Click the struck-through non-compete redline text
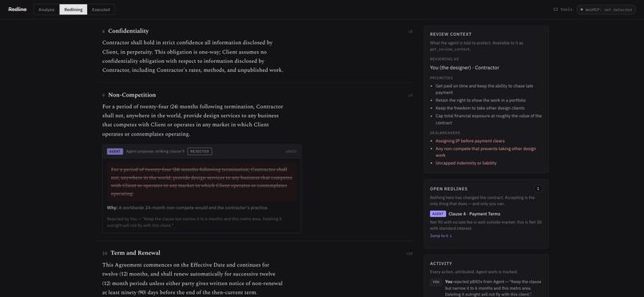This screenshot has height=297, width=644. coord(201,181)
